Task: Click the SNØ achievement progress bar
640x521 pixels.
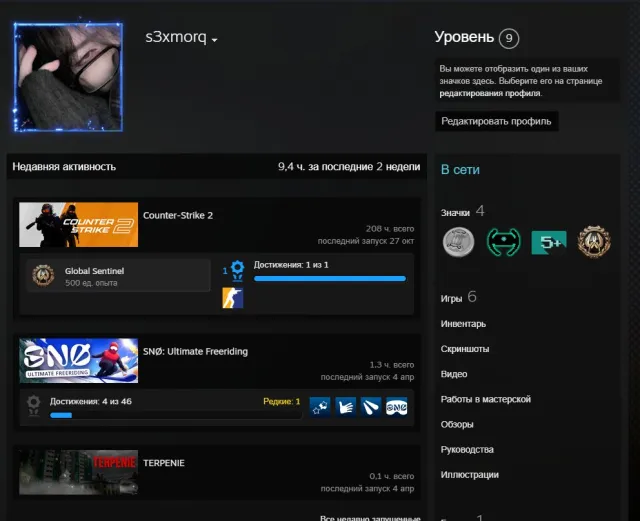Action: coord(176,415)
